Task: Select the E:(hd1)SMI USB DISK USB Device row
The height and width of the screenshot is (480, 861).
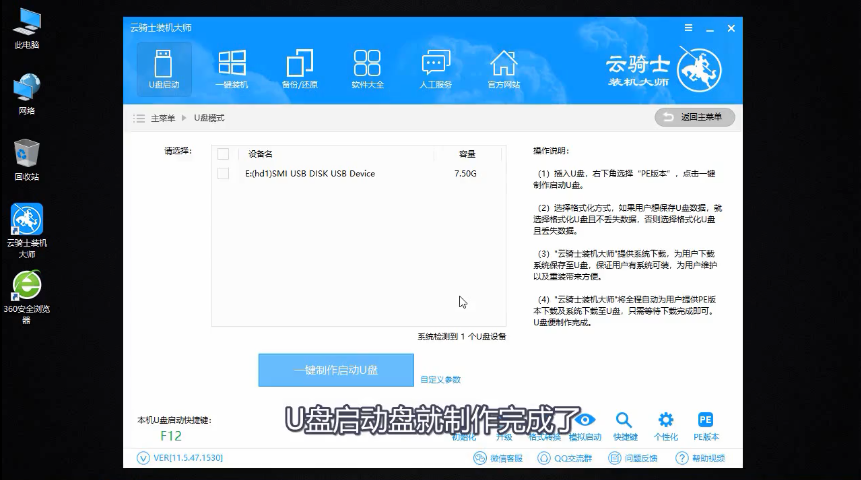Action: [x=359, y=174]
